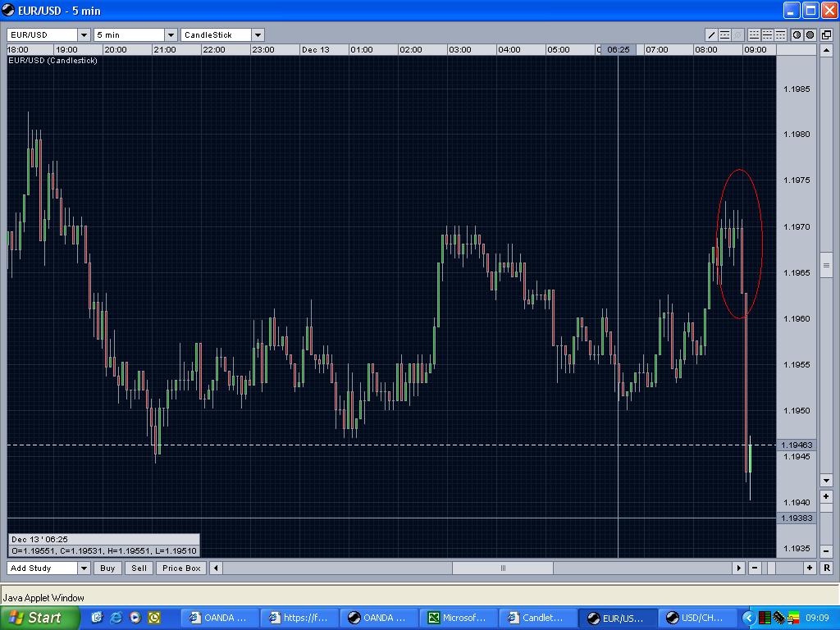The image size is (840, 630).
Task: Zoom out the price axis with the minus button
Action: [826, 550]
